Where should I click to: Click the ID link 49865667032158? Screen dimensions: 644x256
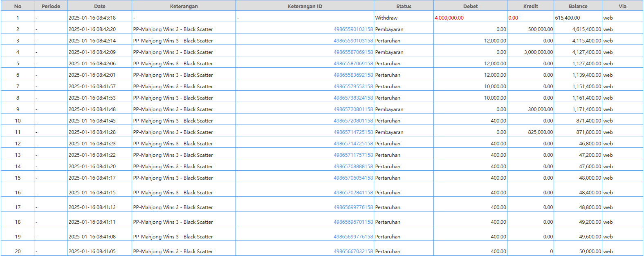click(353, 252)
